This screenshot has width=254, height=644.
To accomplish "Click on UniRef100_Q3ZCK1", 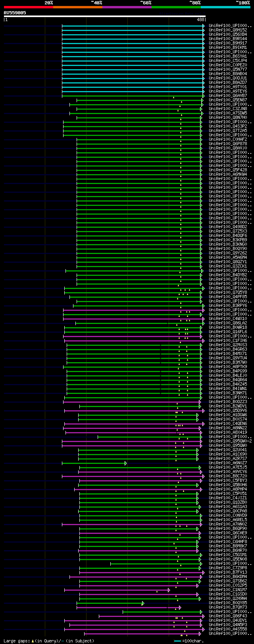I will pos(228,266).
